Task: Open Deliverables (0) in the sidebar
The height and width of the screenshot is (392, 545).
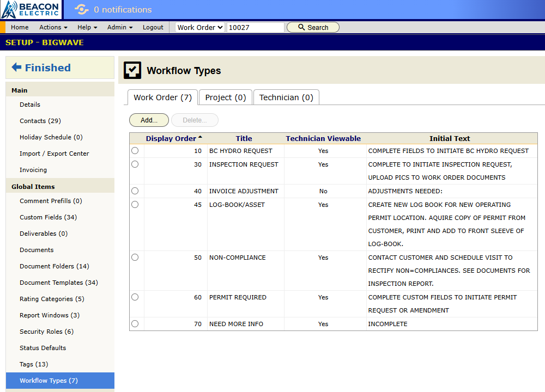Action: [44, 234]
